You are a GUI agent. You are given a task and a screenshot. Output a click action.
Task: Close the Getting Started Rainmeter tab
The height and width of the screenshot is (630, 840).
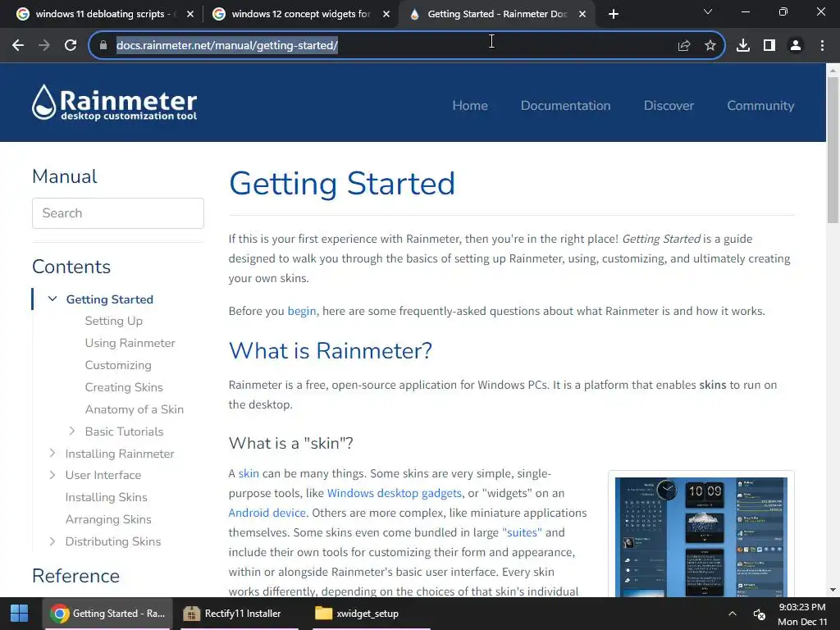point(582,15)
